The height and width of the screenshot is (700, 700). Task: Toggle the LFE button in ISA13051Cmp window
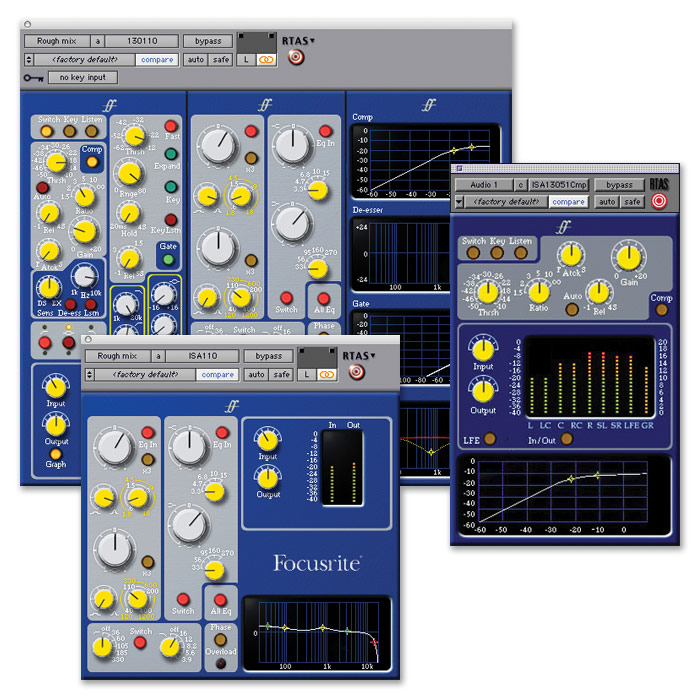pos(490,439)
